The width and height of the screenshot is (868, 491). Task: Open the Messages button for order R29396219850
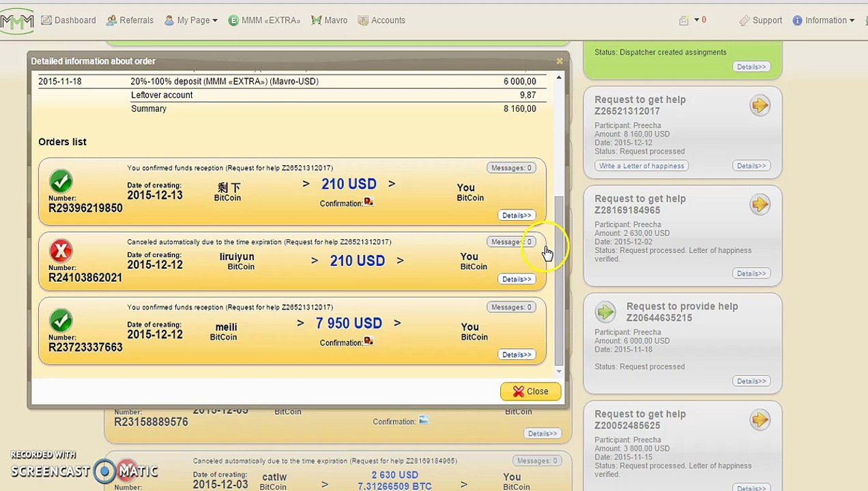click(x=511, y=168)
